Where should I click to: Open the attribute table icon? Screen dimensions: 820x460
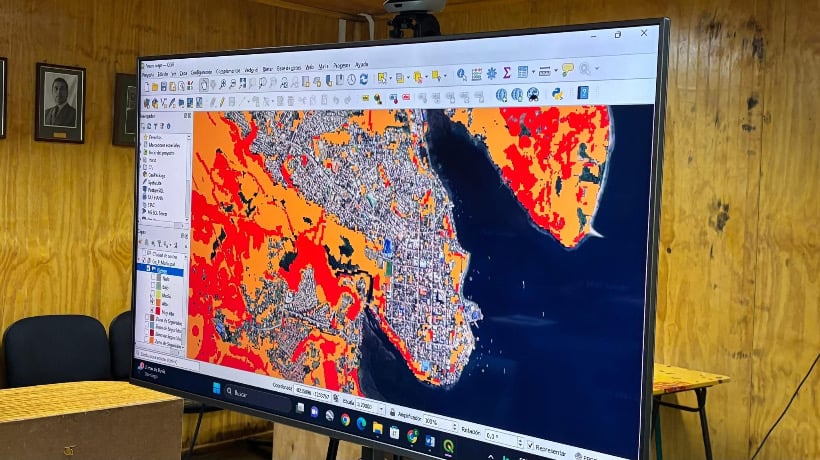coord(523,72)
